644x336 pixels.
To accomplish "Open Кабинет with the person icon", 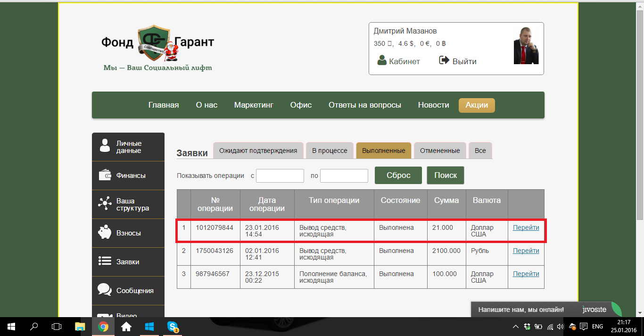I will coord(399,61).
